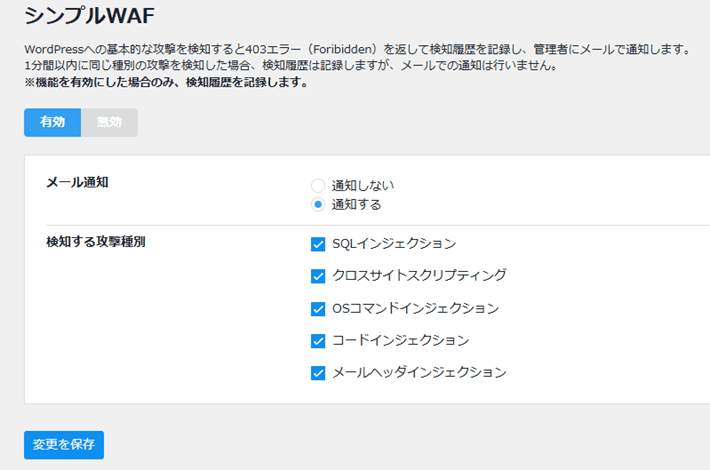
Task: Select the 通知する radio button
Action: point(318,205)
